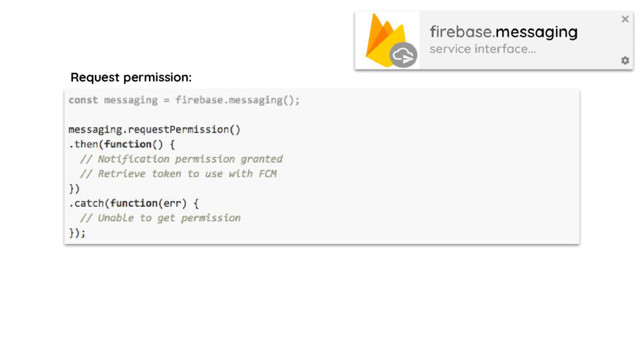The width and height of the screenshot is (644, 362).
Task: Click the Firebase flame logo
Action: coord(386,39)
